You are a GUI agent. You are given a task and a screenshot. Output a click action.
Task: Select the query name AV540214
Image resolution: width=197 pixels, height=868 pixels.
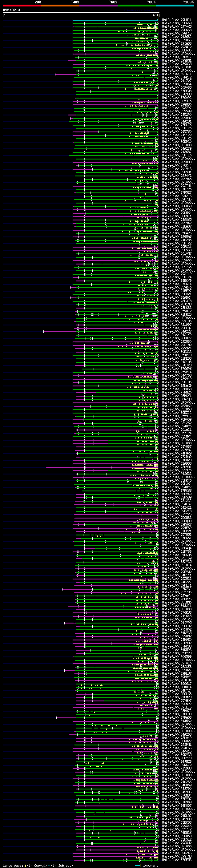pyautogui.click(x=11, y=10)
